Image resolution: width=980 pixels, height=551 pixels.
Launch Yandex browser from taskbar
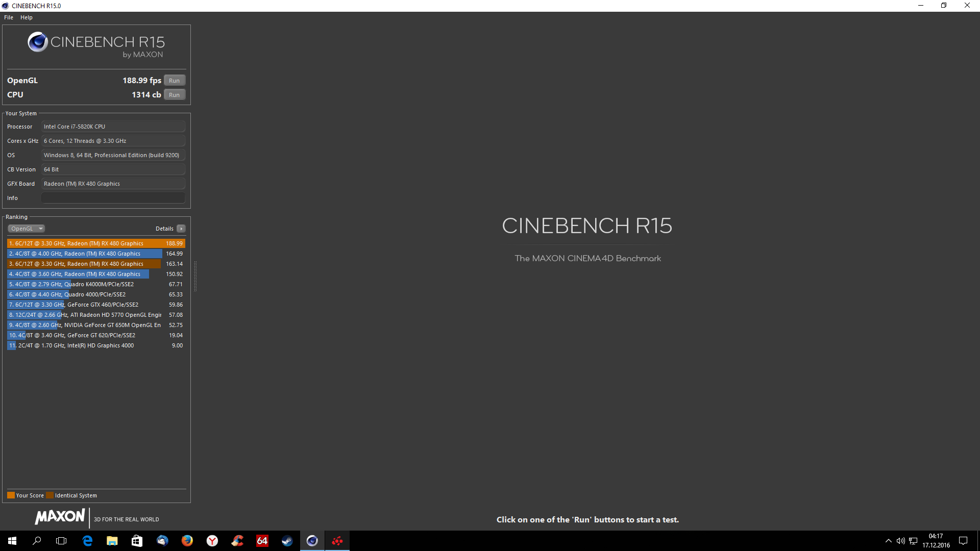coord(212,541)
